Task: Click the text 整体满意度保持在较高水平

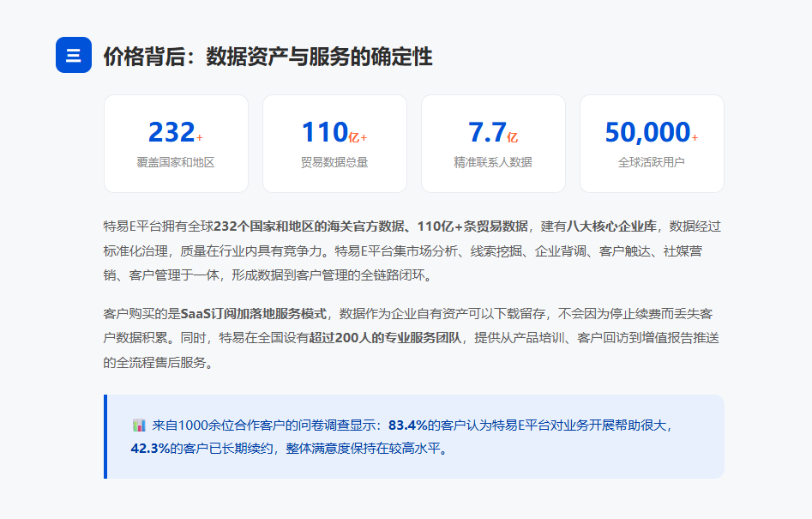Action: 363,449
